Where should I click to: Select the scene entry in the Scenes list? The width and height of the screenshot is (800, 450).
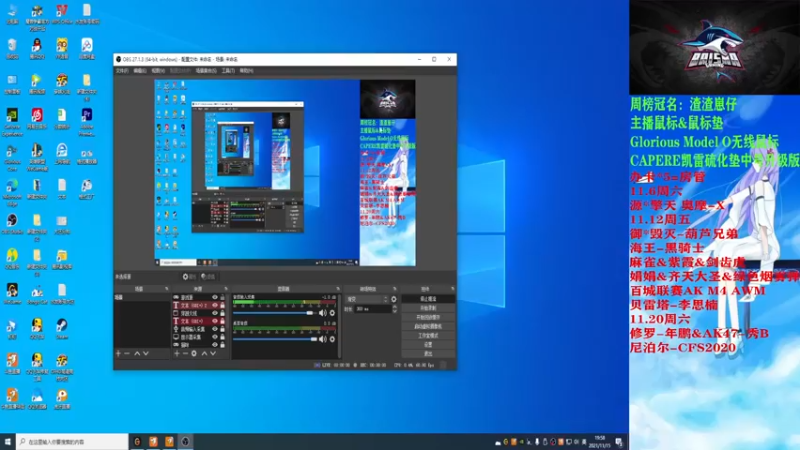point(142,297)
